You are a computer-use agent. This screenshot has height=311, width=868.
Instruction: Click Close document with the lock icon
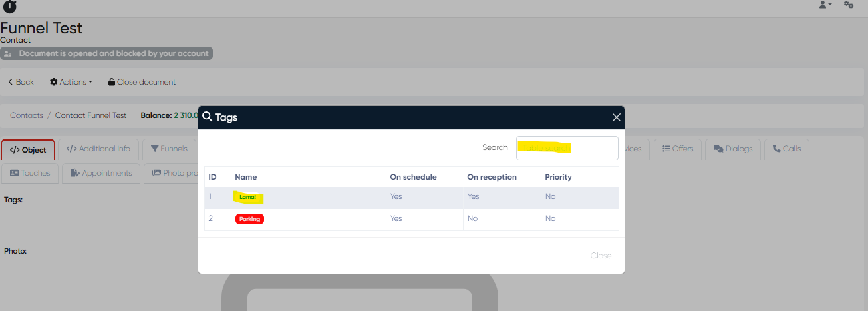coord(142,82)
